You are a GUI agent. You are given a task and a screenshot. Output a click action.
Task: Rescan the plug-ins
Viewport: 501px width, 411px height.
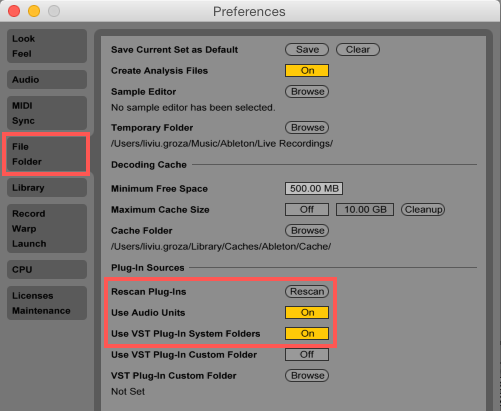coord(307,291)
